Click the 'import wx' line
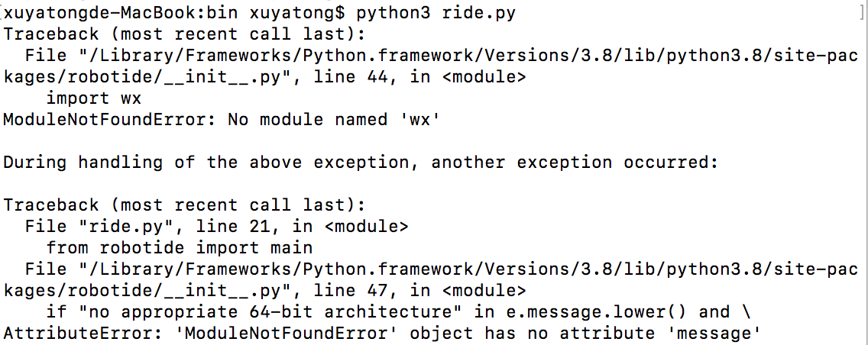 coord(94,98)
